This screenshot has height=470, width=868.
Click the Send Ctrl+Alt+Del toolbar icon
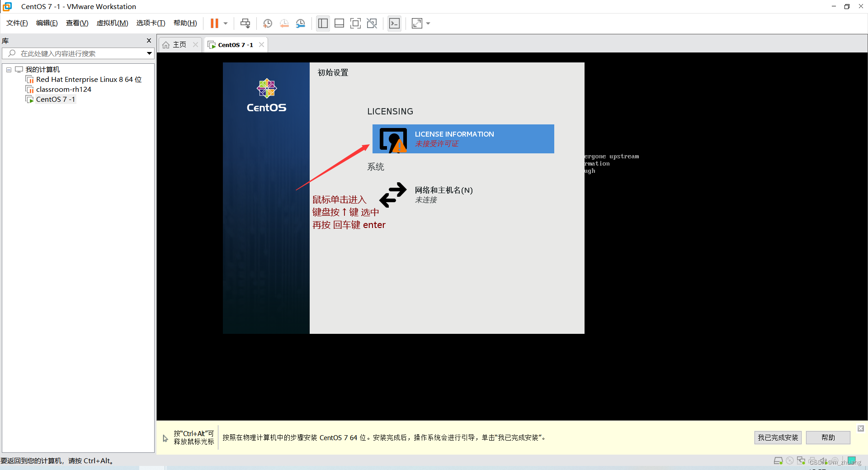point(245,23)
